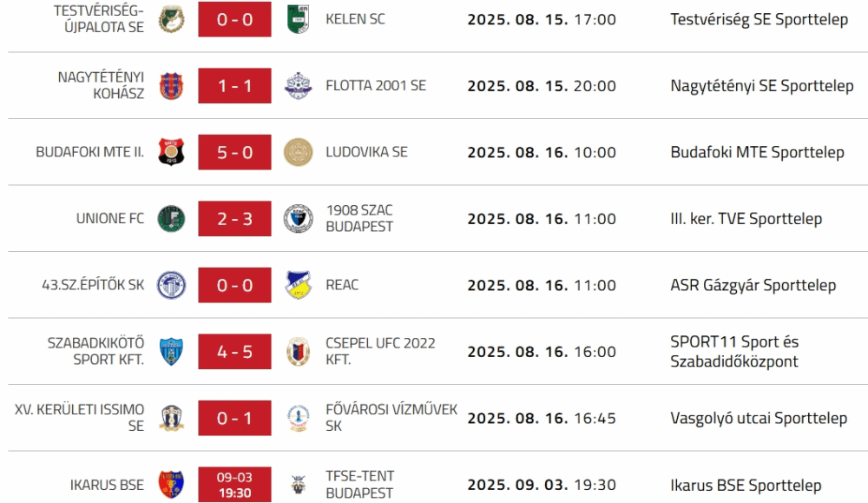Screen dimensions: 868x503
Task: Click the Flotta 2001 SE crest
Action: (298, 86)
